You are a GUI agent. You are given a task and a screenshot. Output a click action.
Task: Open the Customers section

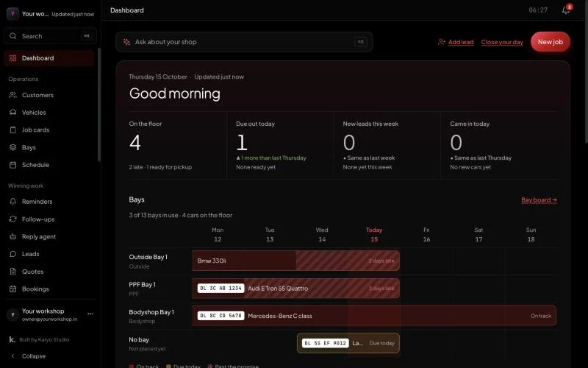[x=49, y=95]
